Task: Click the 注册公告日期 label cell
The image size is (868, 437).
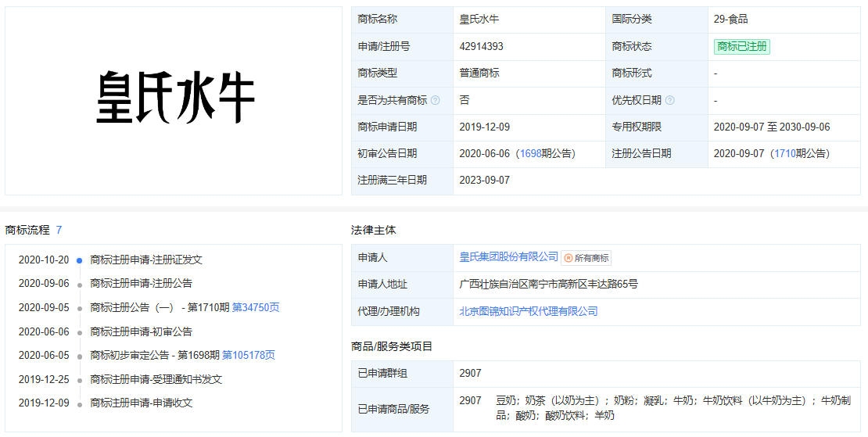Action: [657, 154]
